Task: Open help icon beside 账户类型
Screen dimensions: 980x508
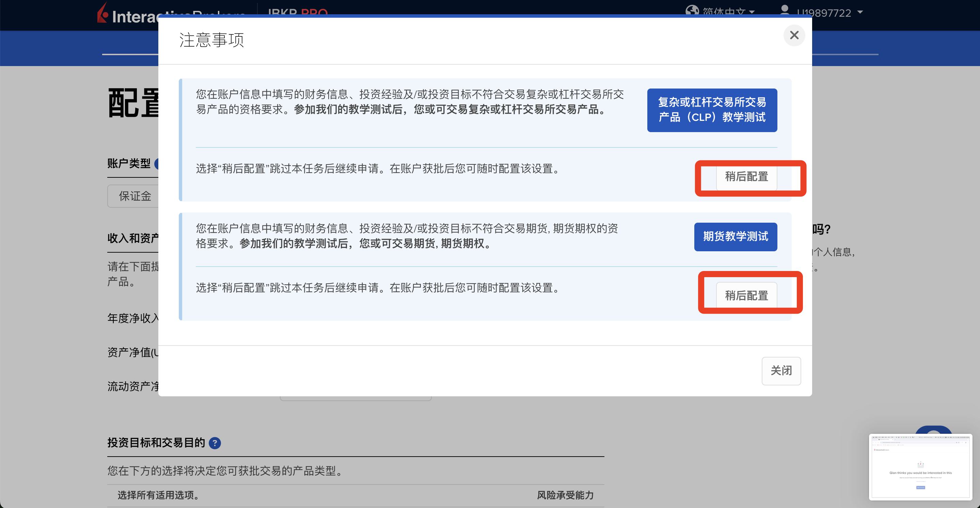Action: click(156, 164)
